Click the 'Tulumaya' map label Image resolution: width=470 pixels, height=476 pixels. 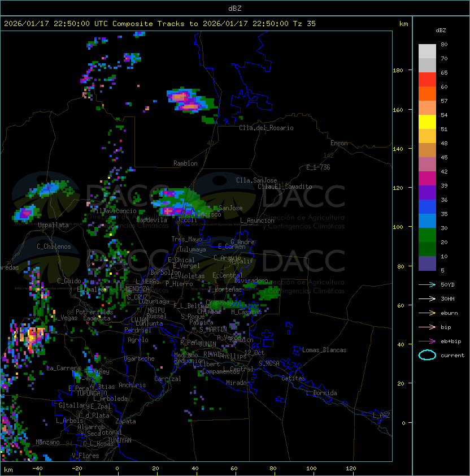tap(193, 249)
